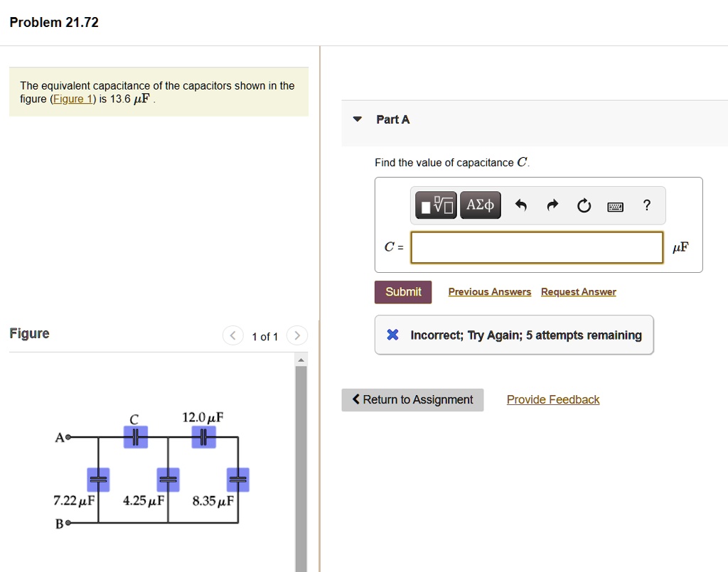
Task: Show the next figure with the right chevron
Action: 296,335
